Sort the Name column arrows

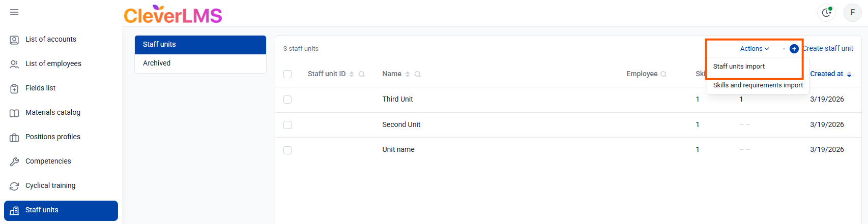[408, 74]
